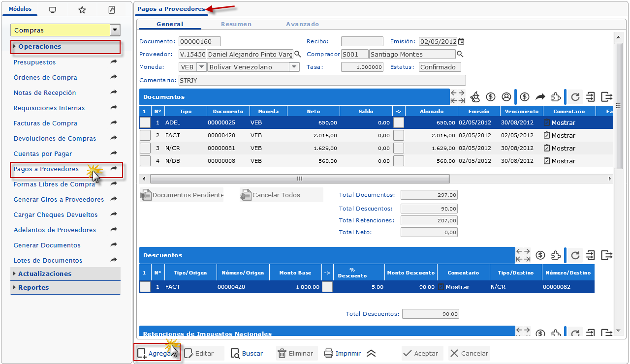The image size is (630, 364).
Task: Open the favorites star tab in sidebar
Action: pos(82,10)
